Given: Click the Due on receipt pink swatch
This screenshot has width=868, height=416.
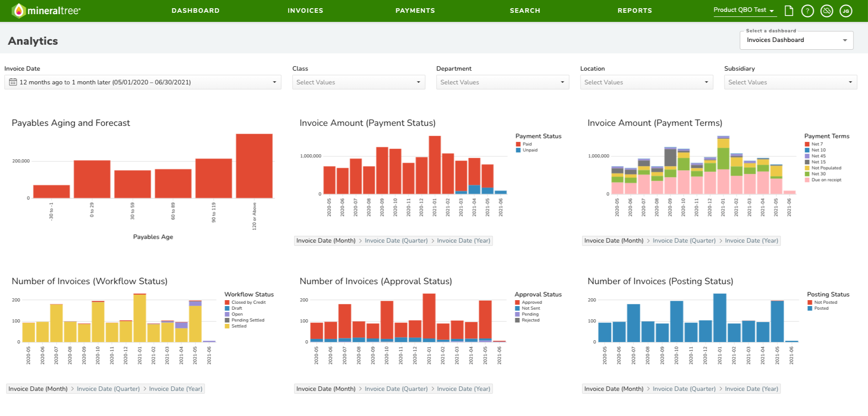Looking at the screenshot, I should (x=807, y=180).
